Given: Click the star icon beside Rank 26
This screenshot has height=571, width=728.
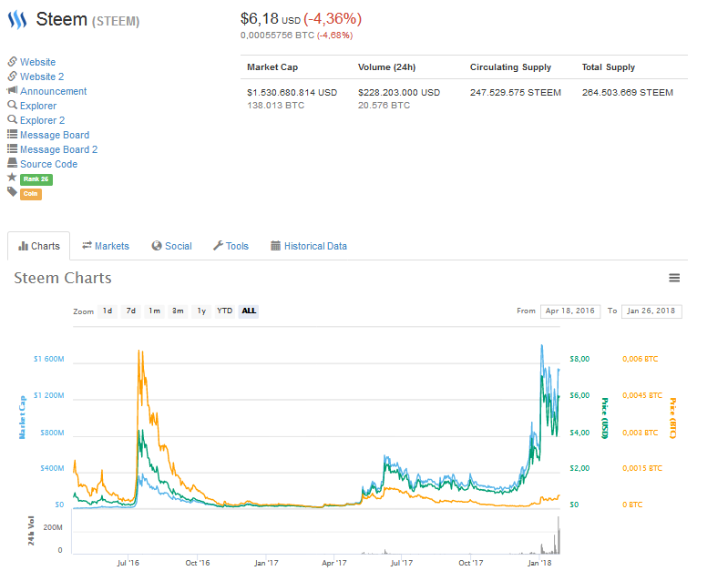Looking at the screenshot, I should [12, 178].
